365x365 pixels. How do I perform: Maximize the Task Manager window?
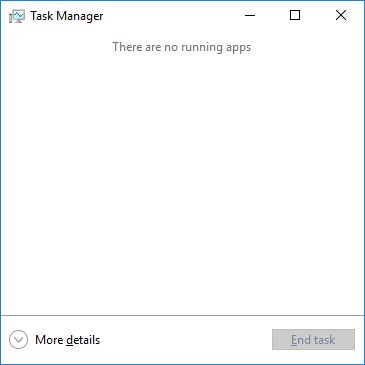[295, 15]
